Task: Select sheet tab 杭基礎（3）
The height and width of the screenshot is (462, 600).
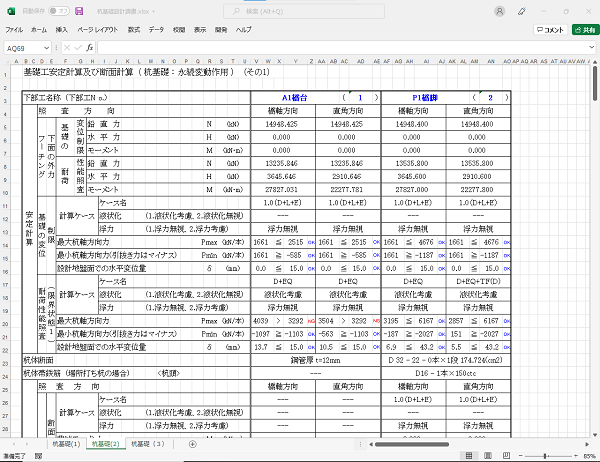Action: [148, 444]
